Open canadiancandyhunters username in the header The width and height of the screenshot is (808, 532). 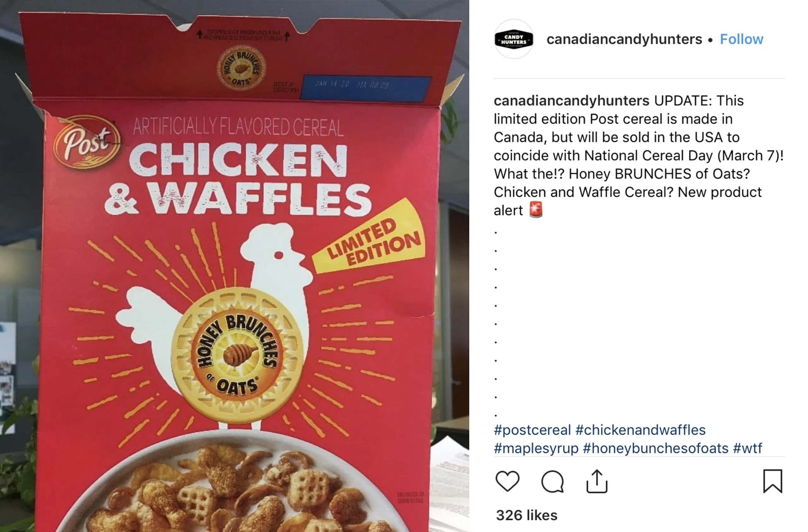point(624,39)
